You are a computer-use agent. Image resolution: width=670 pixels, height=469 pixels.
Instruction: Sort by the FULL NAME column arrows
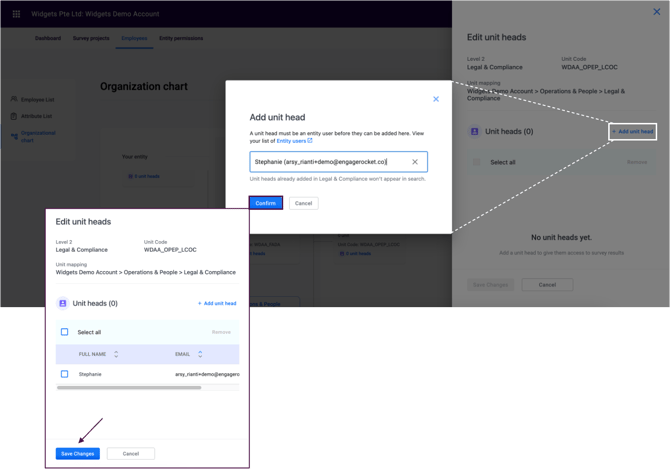pos(116,354)
